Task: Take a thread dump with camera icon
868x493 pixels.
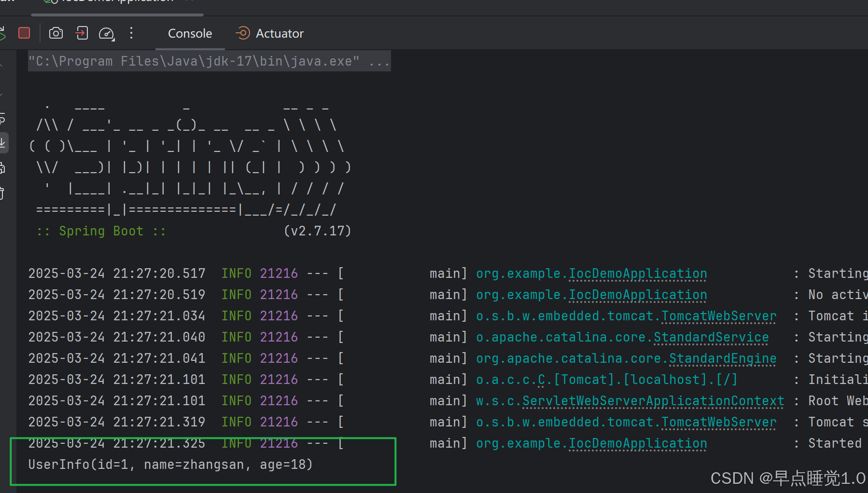Action: (56, 33)
